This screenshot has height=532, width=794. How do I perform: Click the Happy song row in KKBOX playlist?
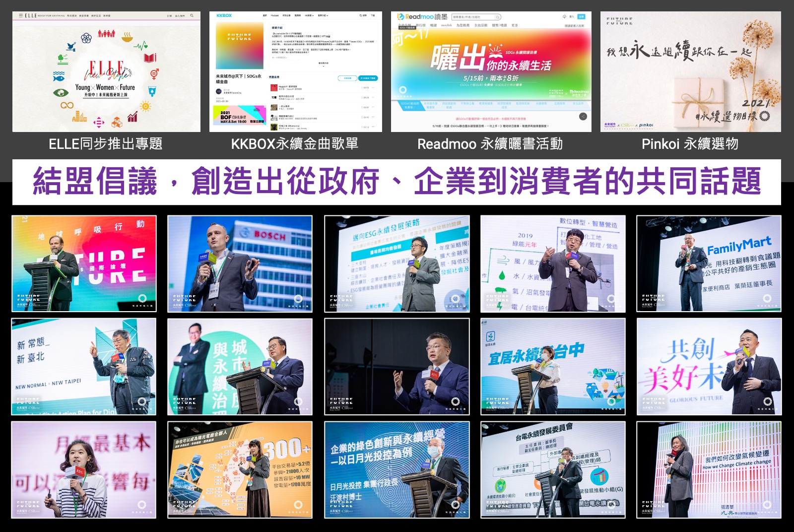point(324,87)
